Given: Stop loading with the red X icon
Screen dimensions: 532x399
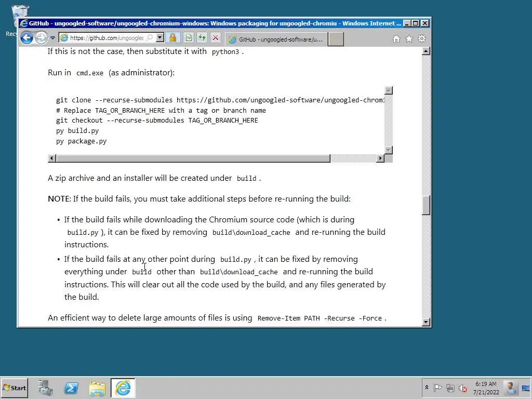Looking at the screenshot, I should point(216,37).
